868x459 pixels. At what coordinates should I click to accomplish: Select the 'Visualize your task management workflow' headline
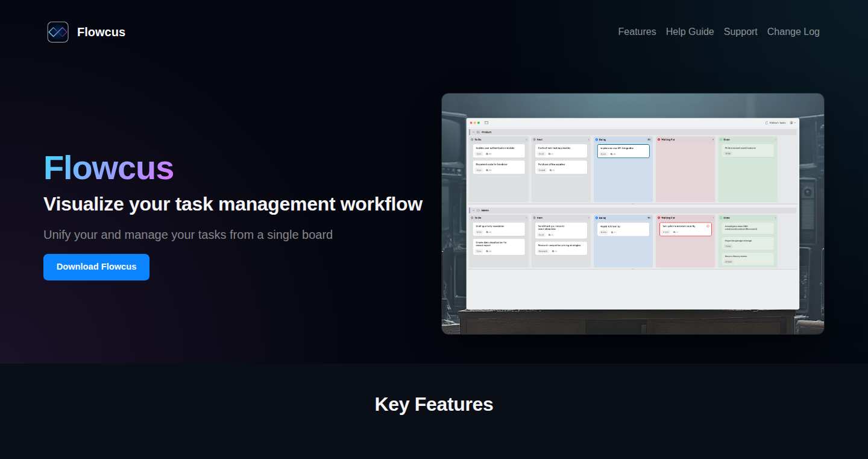[233, 204]
